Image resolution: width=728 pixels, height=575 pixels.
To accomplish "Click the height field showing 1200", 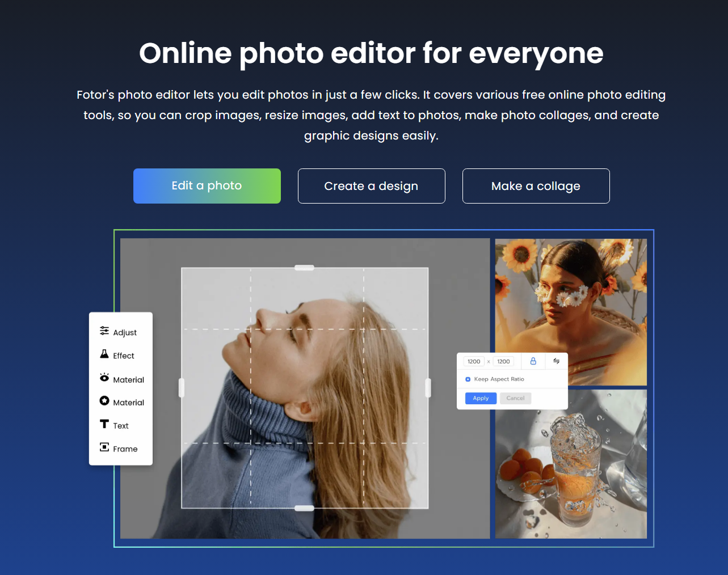I will [x=504, y=361].
